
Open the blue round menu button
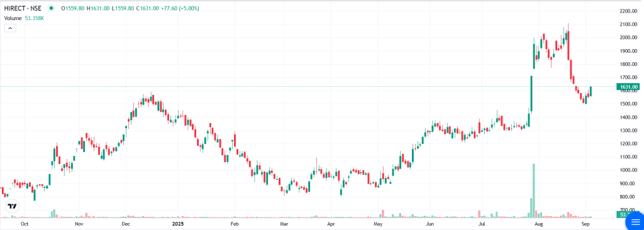pyautogui.click(x=634, y=221)
